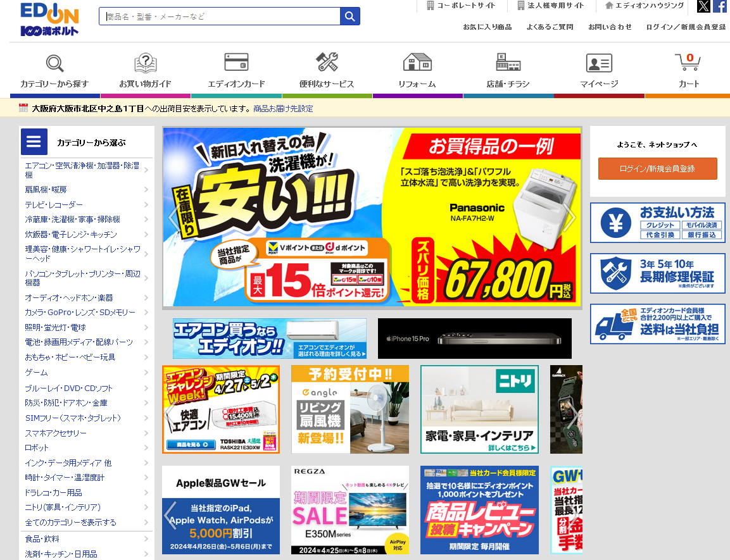Expand オーディオ・ヘッドホン・楽器 category
The height and width of the screenshot is (560, 730).
click(x=87, y=297)
